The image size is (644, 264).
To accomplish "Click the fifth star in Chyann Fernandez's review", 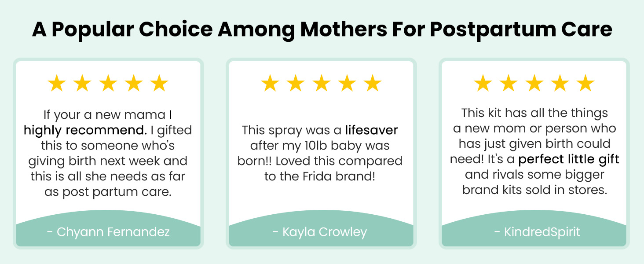I will [159, 84].
